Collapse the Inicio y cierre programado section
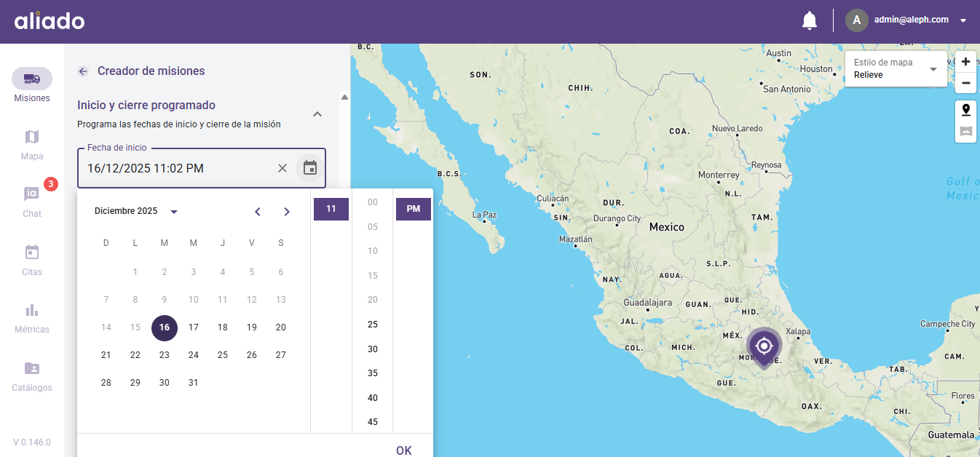 pyautogui.click(x=317, y=114)
